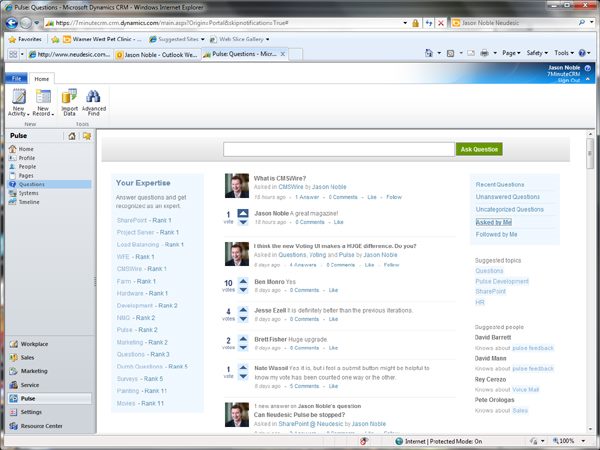Open the New Record dropdown arrow

pyautogui.click(x=52, y=114)
